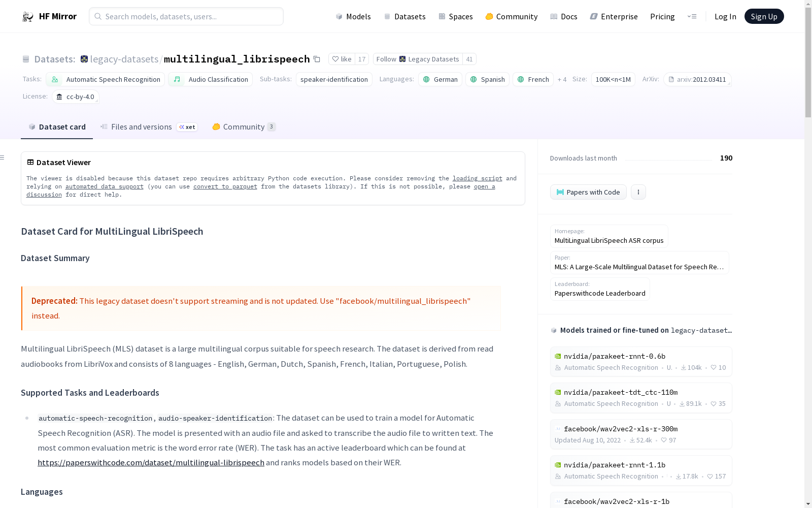This screenshot has height=508, width=812.
Task: Click the Audio Classification music-note icon
Action: [177, 79]
